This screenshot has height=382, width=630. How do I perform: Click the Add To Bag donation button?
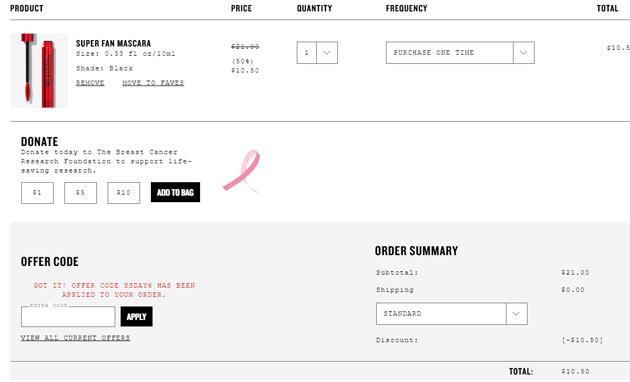pos(175,192)
